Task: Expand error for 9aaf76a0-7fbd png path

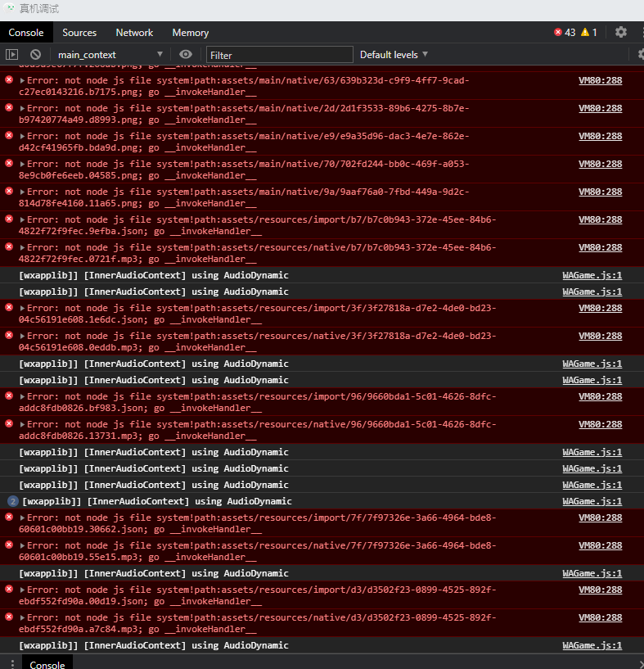Action: pyautogui.click(x=22, y=192)
